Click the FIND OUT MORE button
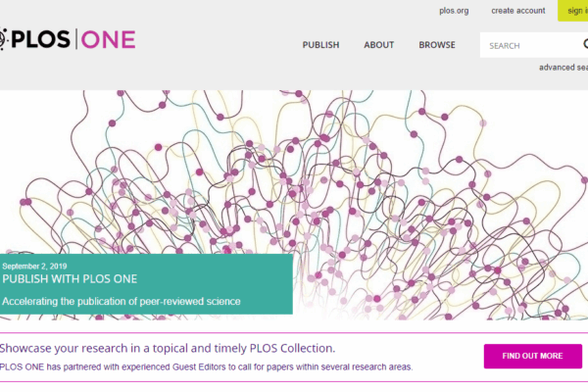588x392 pixels. coord(532,356)
